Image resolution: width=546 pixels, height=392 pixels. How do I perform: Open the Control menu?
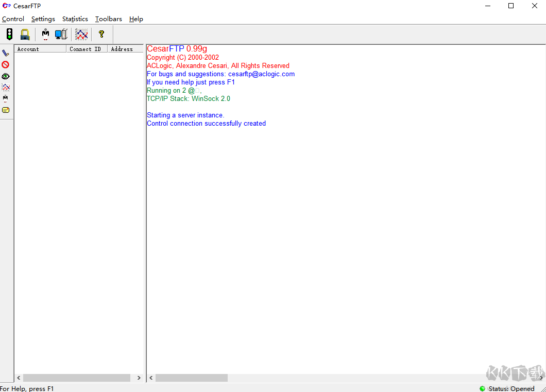tap(13, 19)
